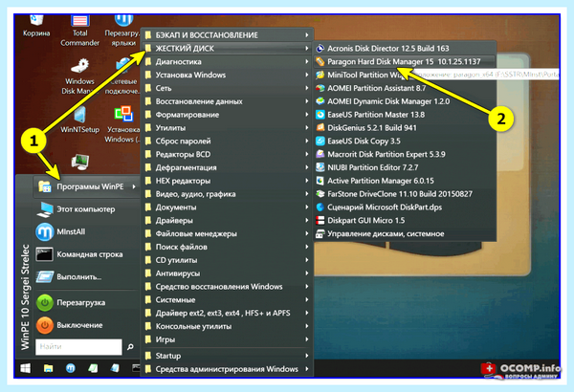Click the orange Выключение power icon
The width and height of the screenshot is (574, 392).
(45, 325)
